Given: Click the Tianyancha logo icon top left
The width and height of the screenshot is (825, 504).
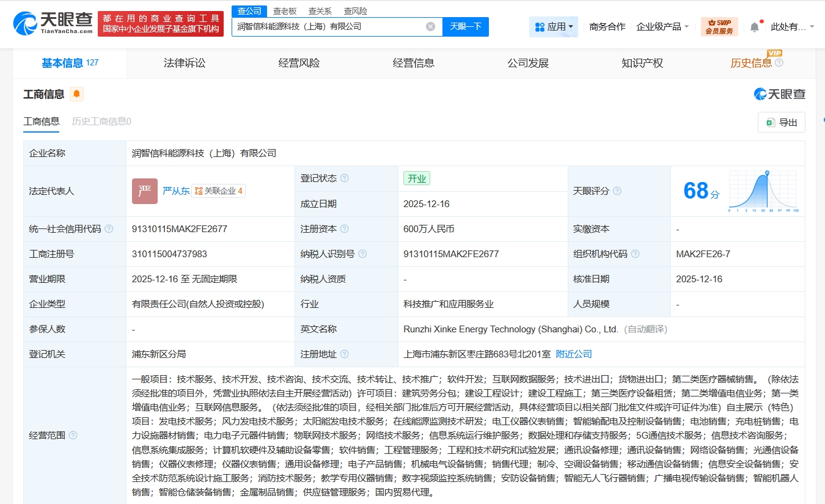Looking at the screenshot, I should coord(24,23).
